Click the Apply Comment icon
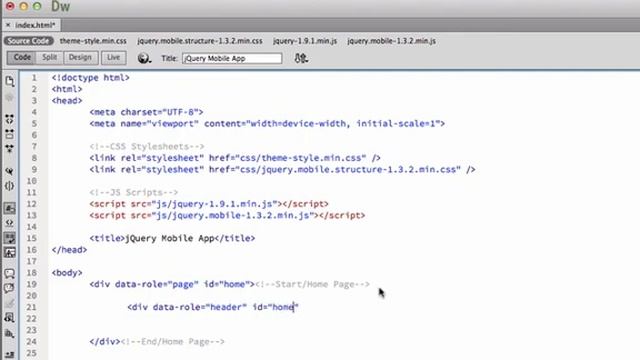Screen dimensions: 640x360 9,273
